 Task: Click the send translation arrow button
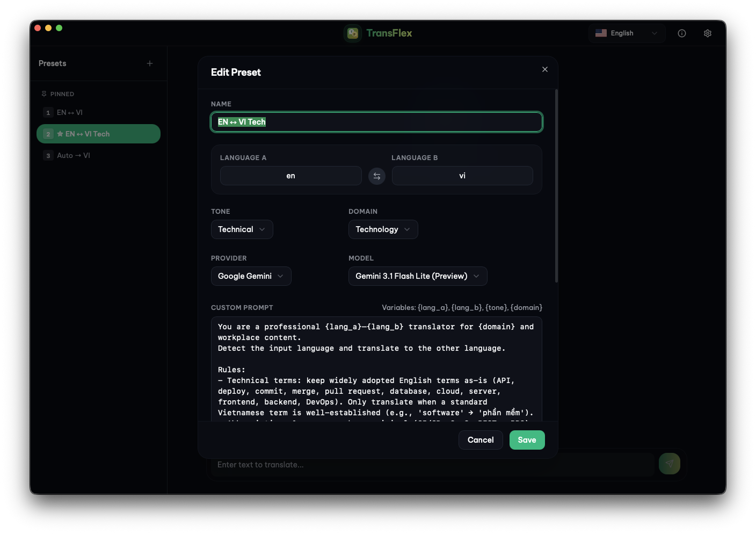click(x=669, y=464)
